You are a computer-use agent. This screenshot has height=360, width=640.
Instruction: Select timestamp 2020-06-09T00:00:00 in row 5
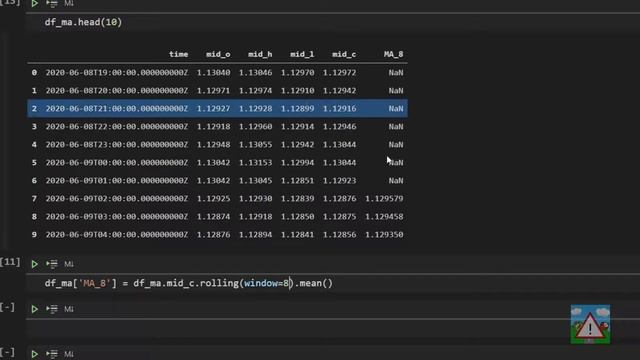coord(117,162)
